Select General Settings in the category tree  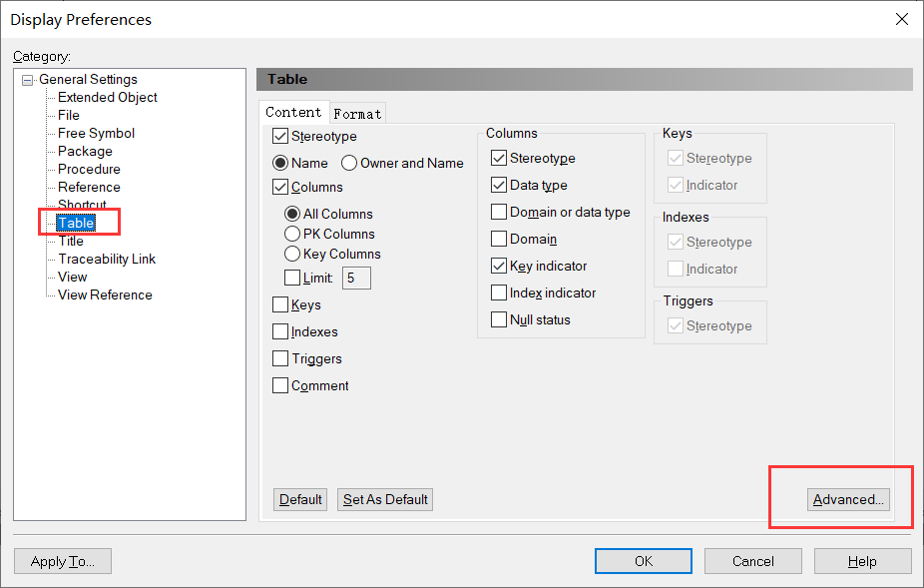click(x=88, y=80)
